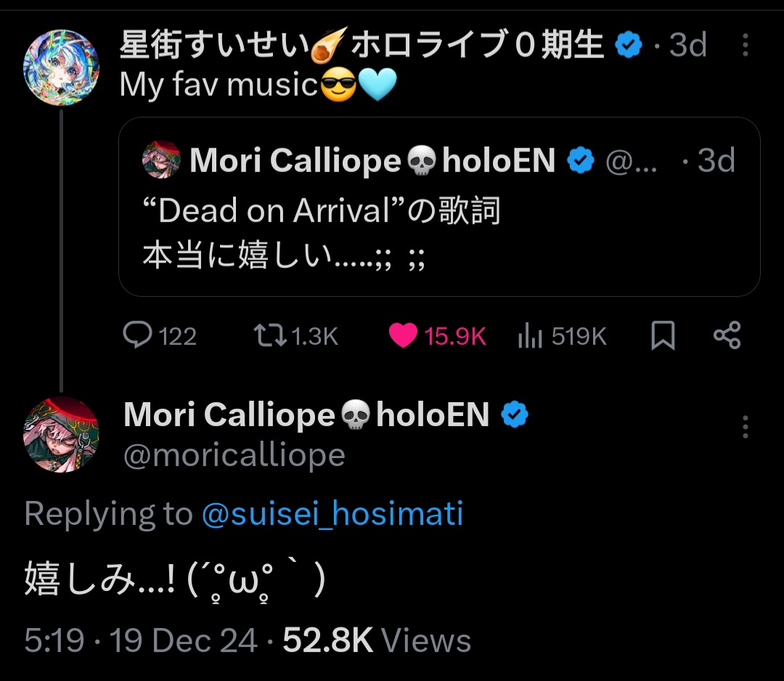Retweet Suisei's "My fav music" post
784x681 pixels.
pyautogui.click(x=295, y=336)
